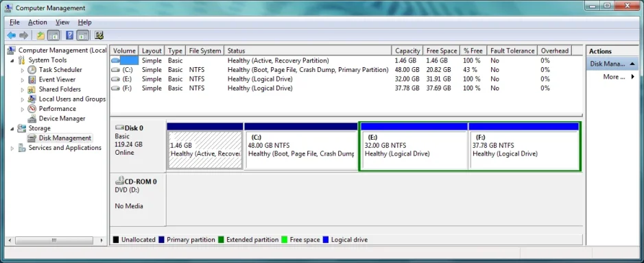Sort by the File System column header

tap(205, 51)
